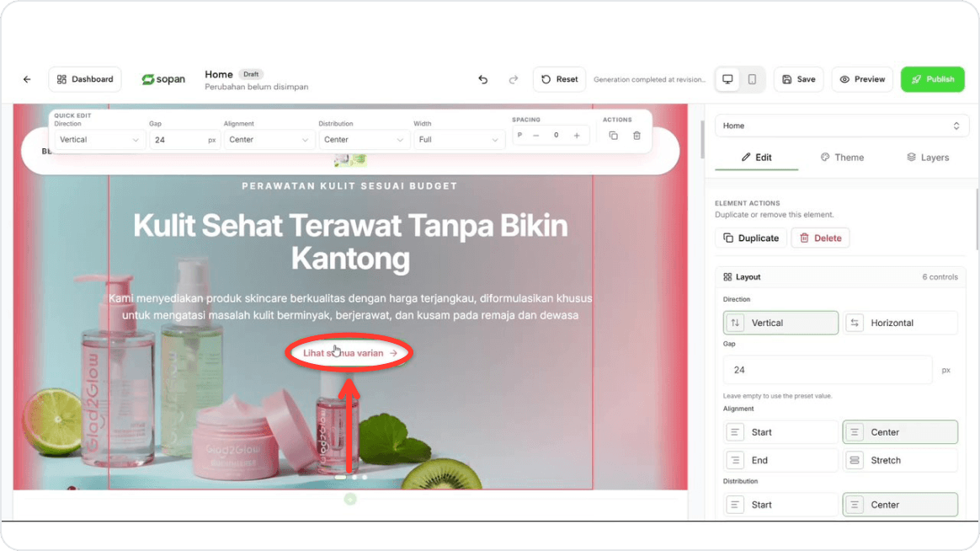
Task: Click the add section plus below hero
Action: point(350,499)
